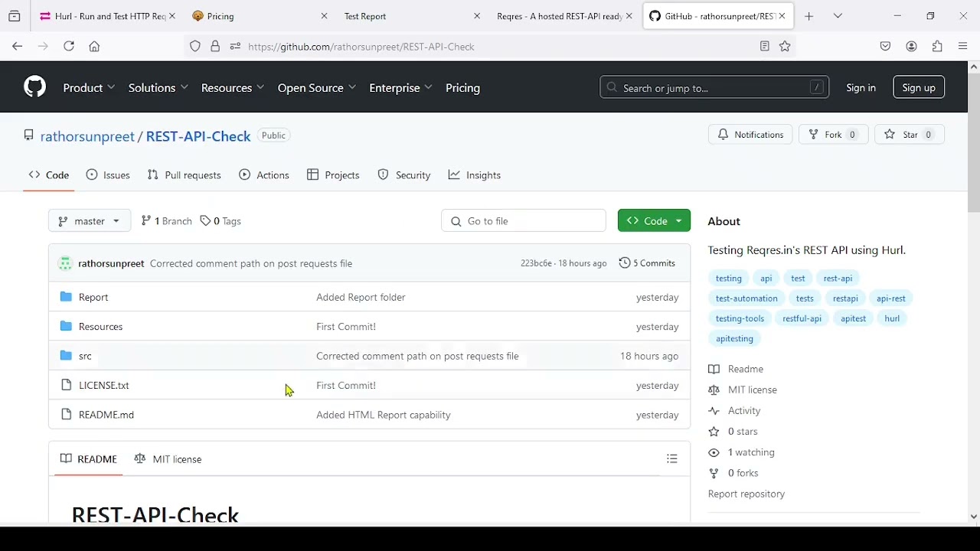Expand the Solutions menu
980x551 pixels.
click(x=158, y=88)
